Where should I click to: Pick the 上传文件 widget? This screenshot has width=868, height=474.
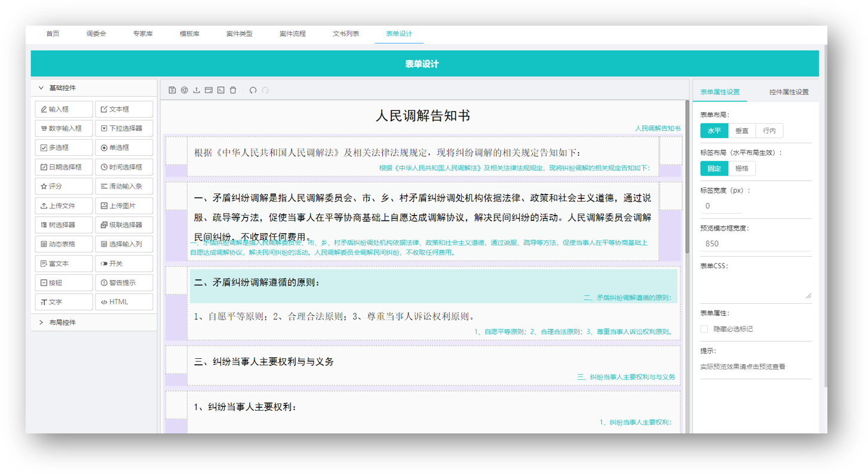(x=64, y=205)
